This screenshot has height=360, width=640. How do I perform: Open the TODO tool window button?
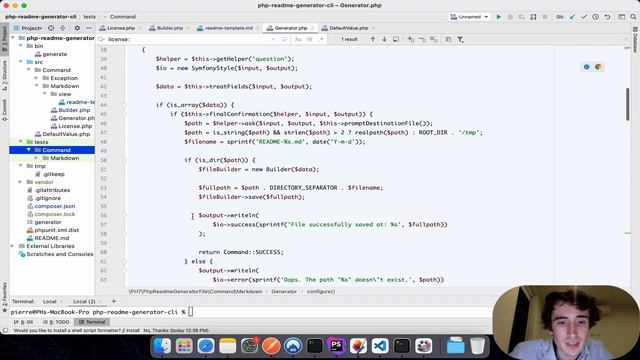click(56, 322)
